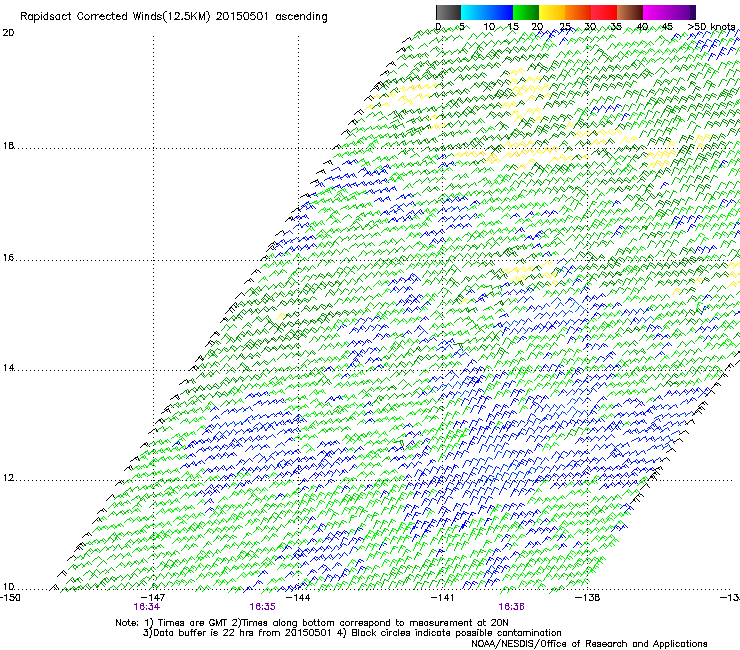Click the cyan segment of the wind speed scale
This screenshot has height=650, width=740.
(x=474, y=12)
